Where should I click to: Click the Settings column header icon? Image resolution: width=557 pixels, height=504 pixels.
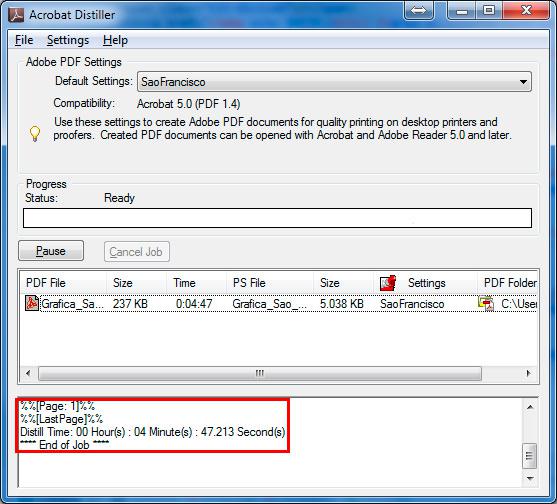(x=388, y=283)
